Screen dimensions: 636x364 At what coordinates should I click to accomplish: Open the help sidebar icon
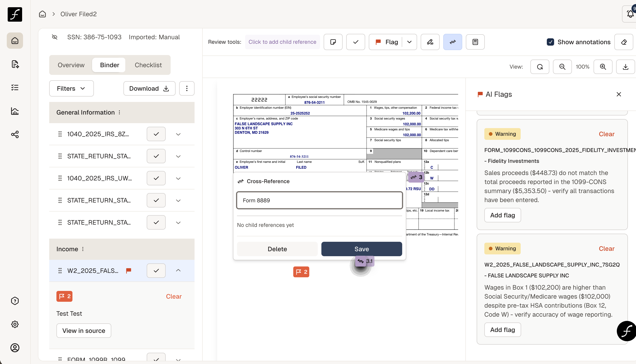15,301
